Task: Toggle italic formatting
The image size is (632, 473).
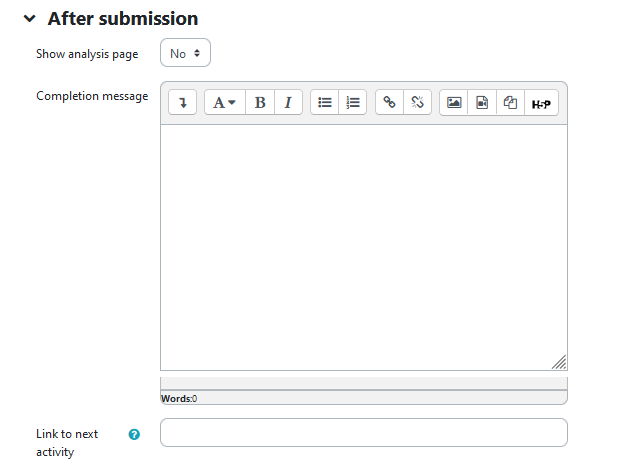Action: (x=288, y=102)
